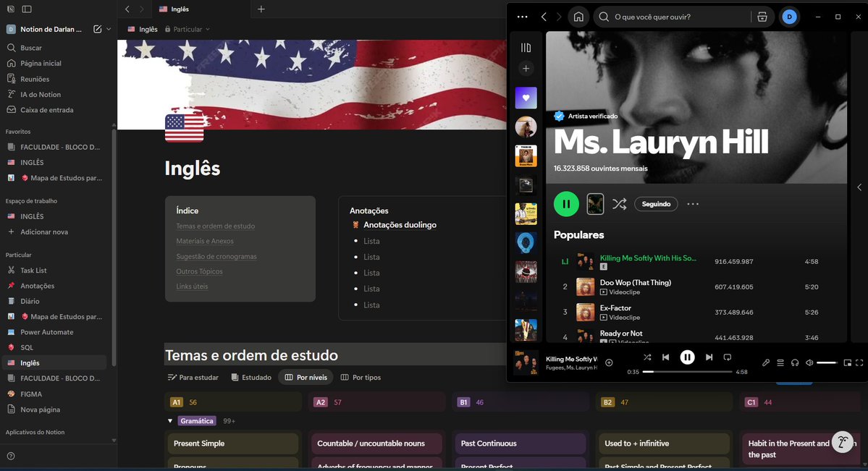Open Sugestão de cronogramas link
868x471 pixels.
(x=216, y=256)
